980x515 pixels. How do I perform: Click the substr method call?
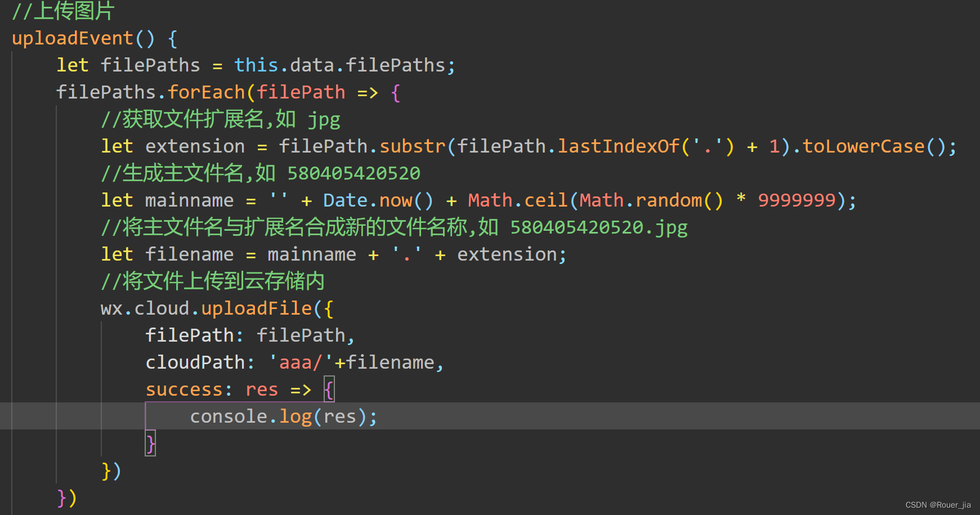click(x=413, y=146)
